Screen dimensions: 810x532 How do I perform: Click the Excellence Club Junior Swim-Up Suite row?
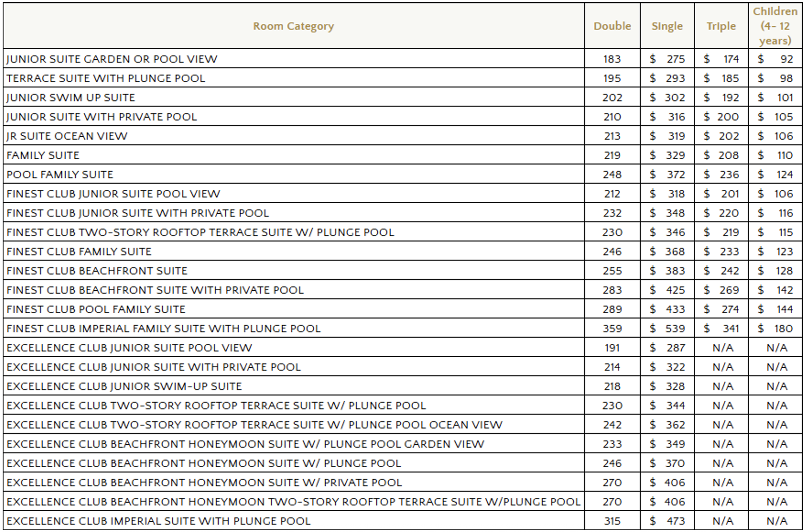[124, 386]
